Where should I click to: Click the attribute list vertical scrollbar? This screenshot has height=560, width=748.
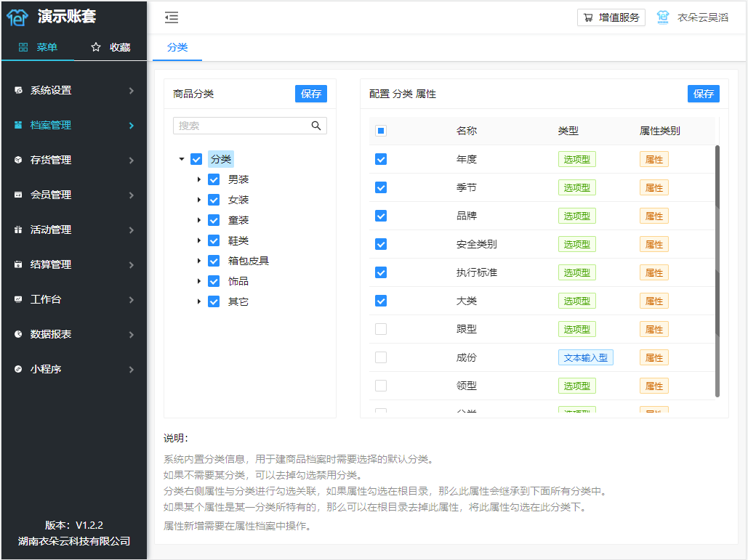pyautogui.click(x=717, y=271)
